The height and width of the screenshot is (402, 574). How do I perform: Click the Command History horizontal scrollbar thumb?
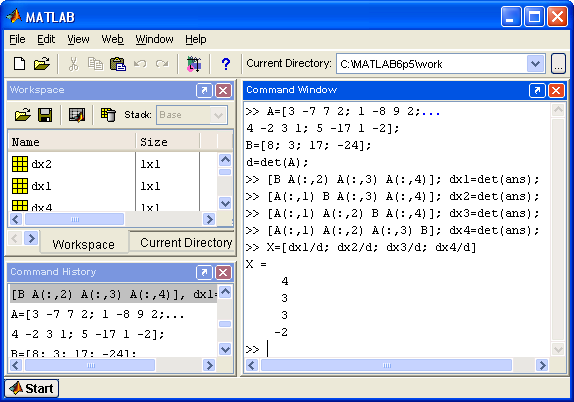90,365
